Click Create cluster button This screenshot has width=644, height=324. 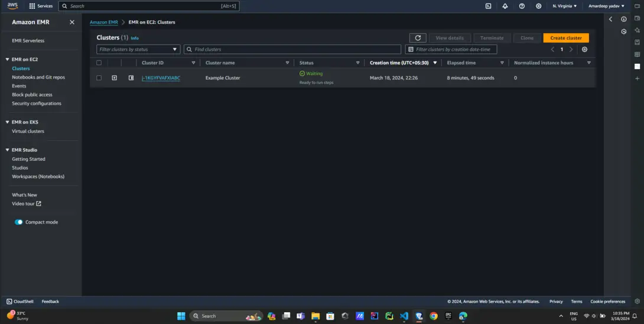[566, 38]
